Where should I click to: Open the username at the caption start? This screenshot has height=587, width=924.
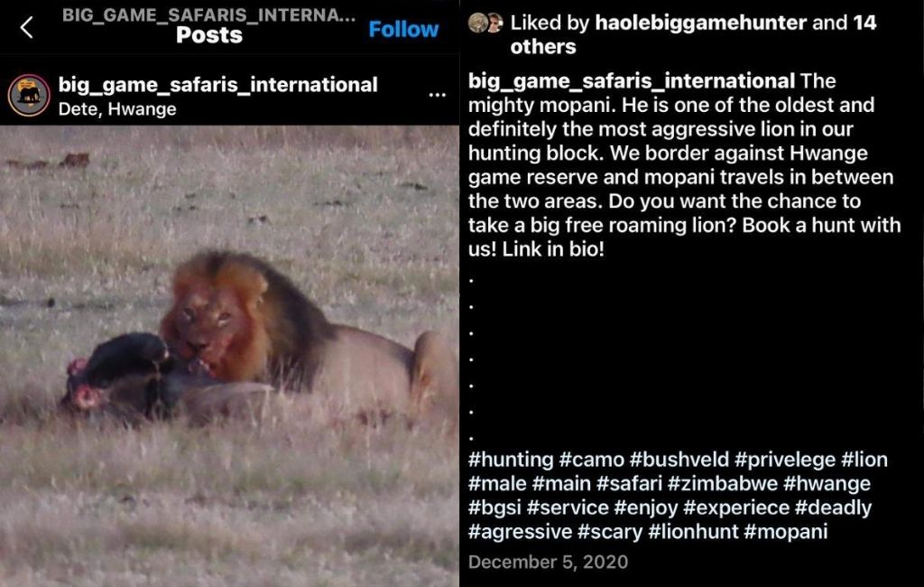point(631,80)
